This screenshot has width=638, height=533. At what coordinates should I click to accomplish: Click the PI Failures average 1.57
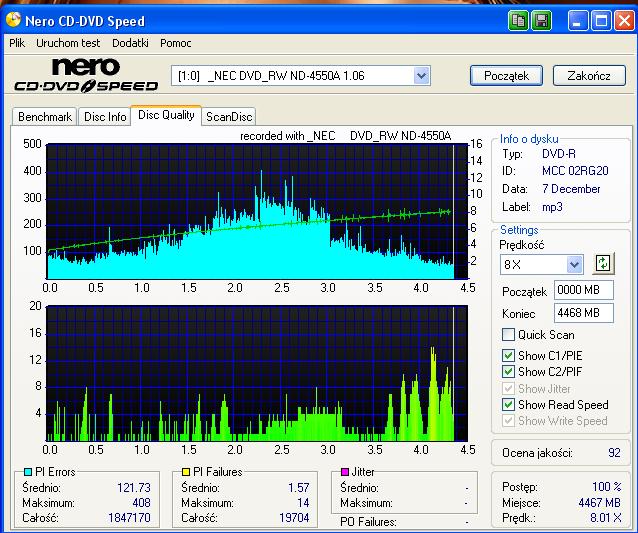(x=299, y=487)
